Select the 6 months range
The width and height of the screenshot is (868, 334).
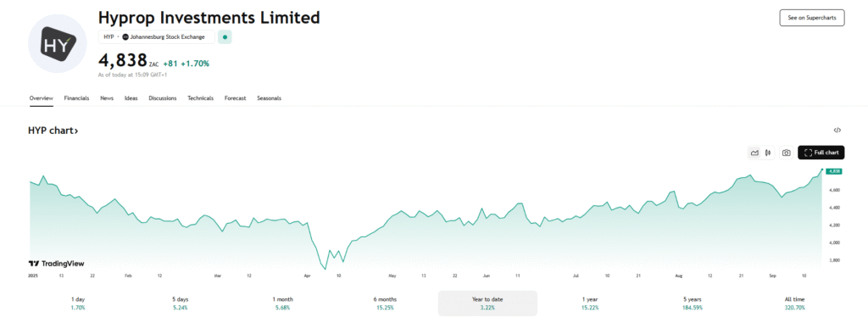tap(386, 303)
